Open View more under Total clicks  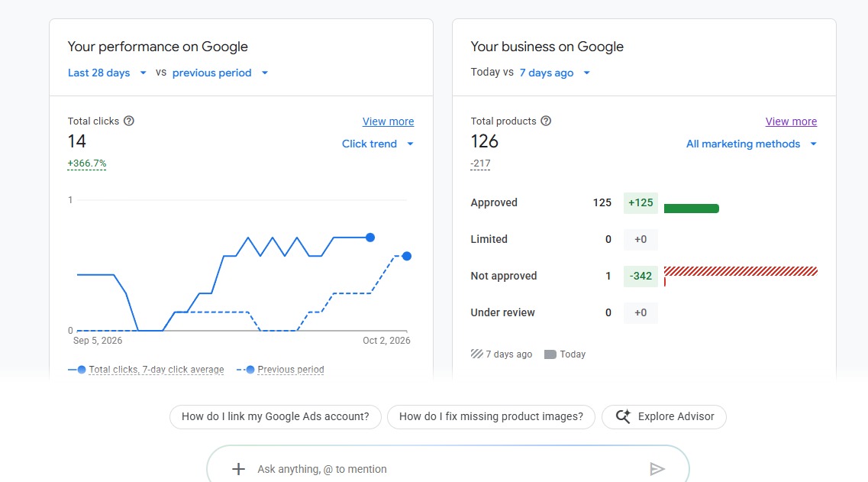click(x=388, y=121)
